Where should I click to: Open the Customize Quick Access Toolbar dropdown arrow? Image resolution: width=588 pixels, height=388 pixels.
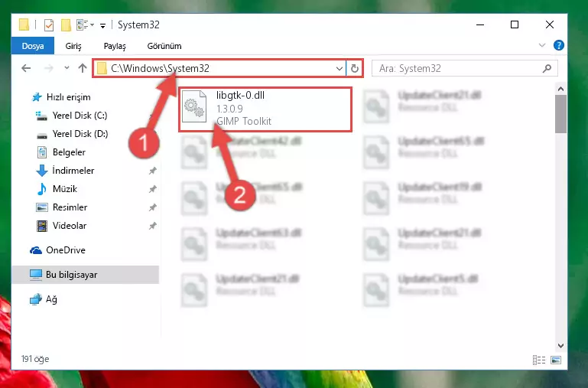(x=102, y=25)
